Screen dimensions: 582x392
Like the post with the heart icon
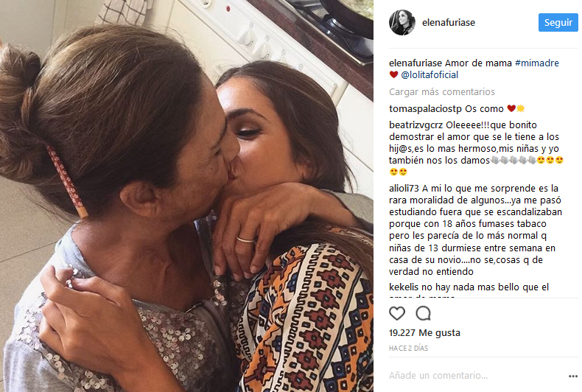397,314
